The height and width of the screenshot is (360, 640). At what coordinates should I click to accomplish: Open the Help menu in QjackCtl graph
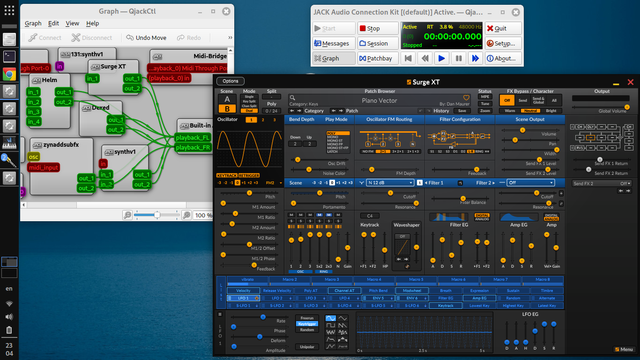[93, 23]
